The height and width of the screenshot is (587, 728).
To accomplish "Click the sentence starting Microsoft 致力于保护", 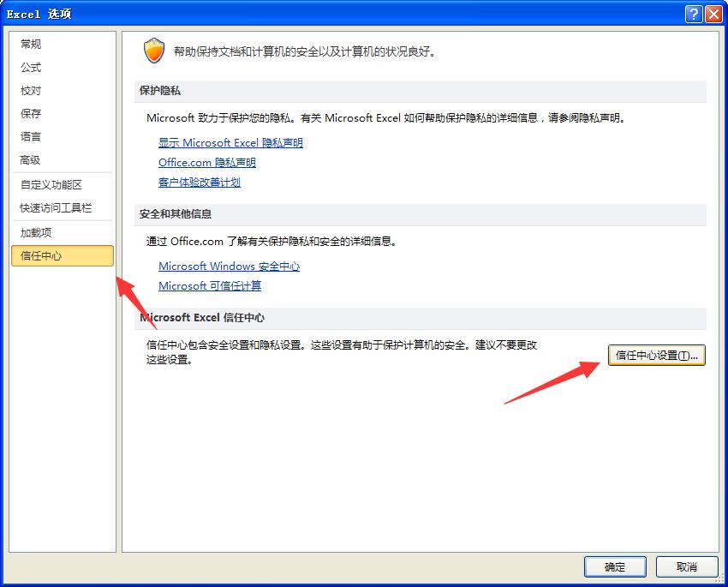I will [x=385, y=118].
